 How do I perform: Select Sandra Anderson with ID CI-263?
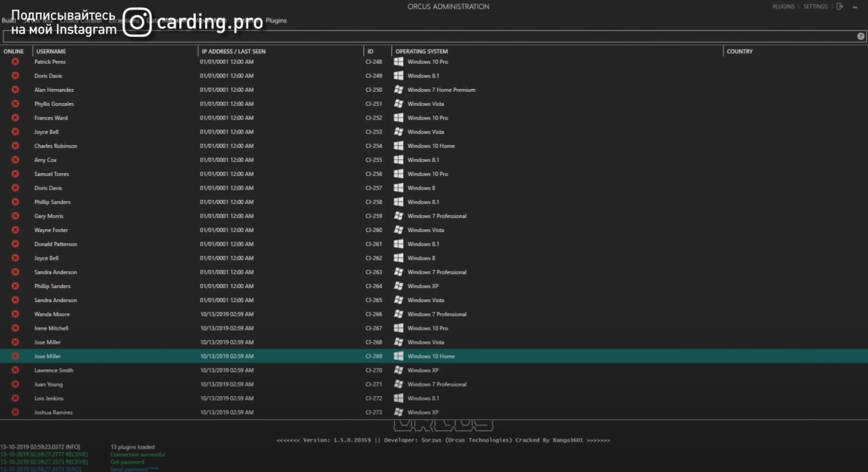(55, 272)
